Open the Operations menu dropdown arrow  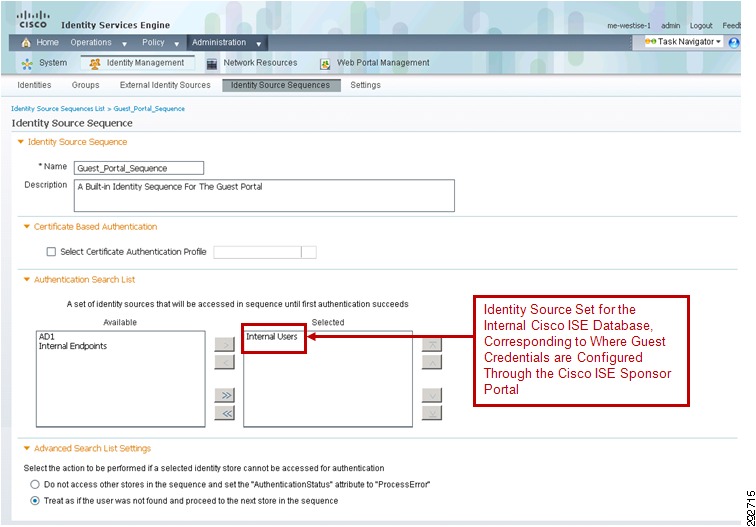tap(124, 44)
